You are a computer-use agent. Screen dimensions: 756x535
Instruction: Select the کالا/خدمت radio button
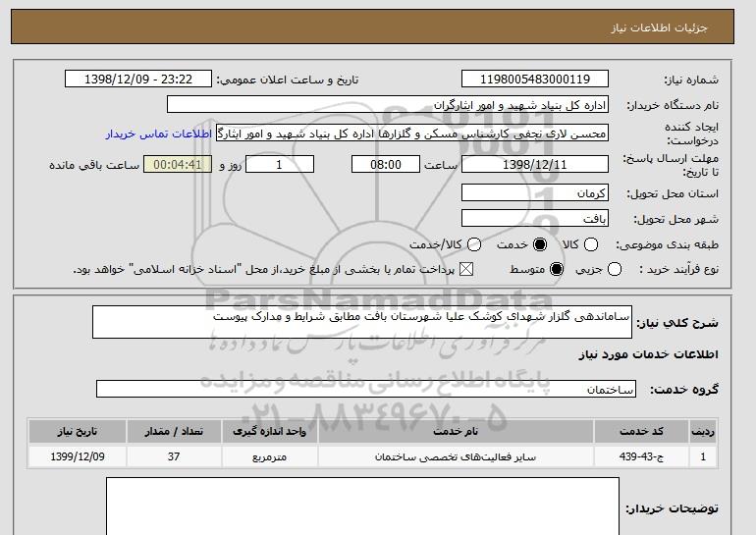474,244
